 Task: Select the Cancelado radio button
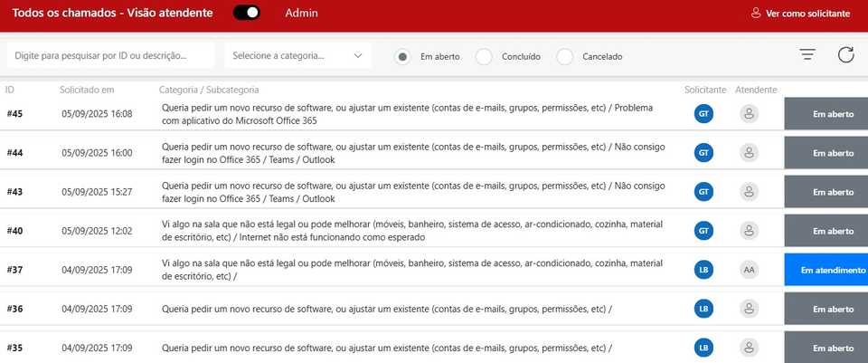(x=564, y=56)
